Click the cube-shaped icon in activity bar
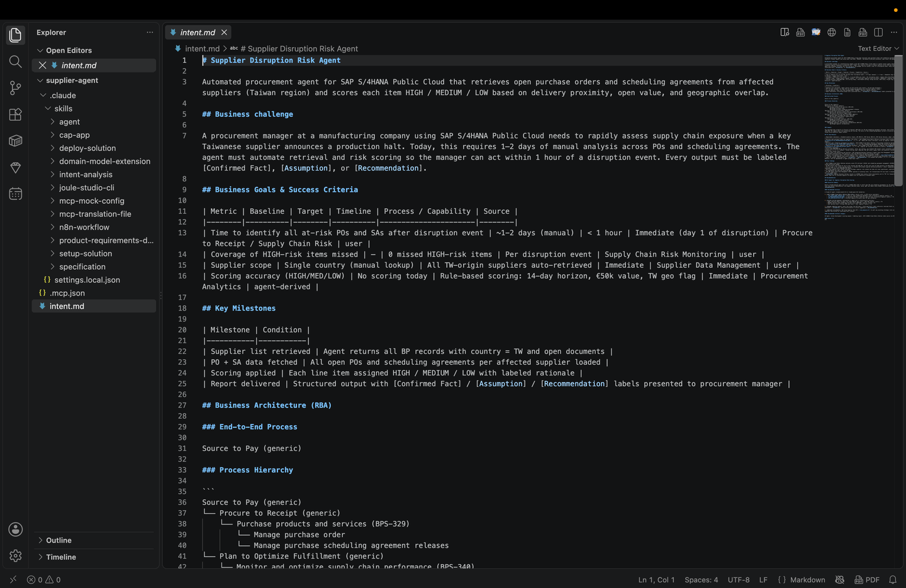906x588 pixels. pyautogui.click(x=16, y=141)
